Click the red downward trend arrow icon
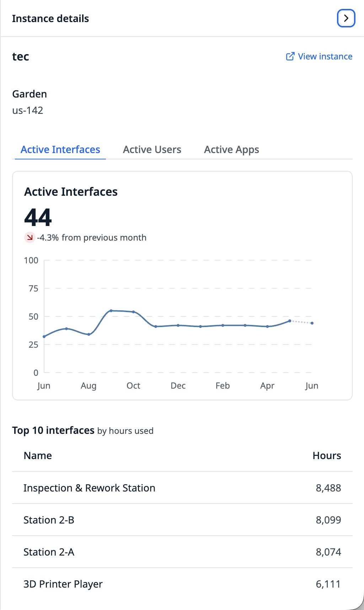The image size is (364, 610). point(30,237)
